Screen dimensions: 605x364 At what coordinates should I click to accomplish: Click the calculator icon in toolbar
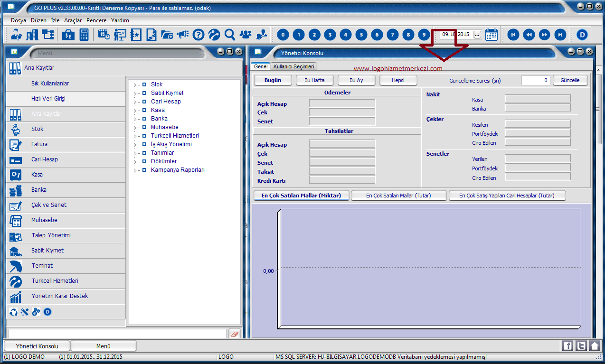84,34
